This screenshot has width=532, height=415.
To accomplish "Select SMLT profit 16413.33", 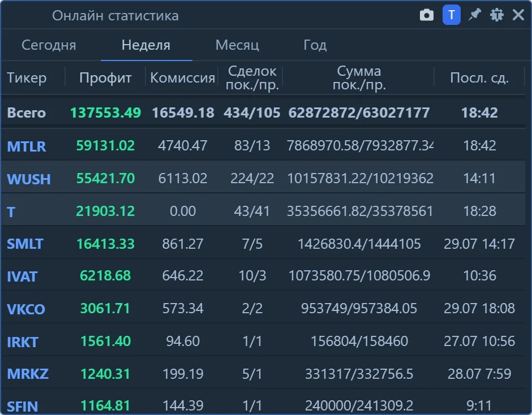I will click(x=105, y=244).
